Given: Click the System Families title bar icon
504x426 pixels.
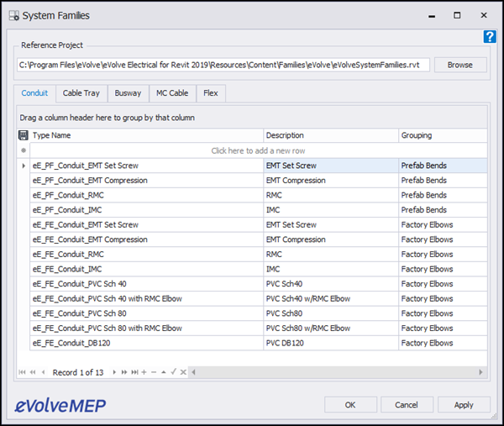Looking at the screenshot, I should click(13, 15).
